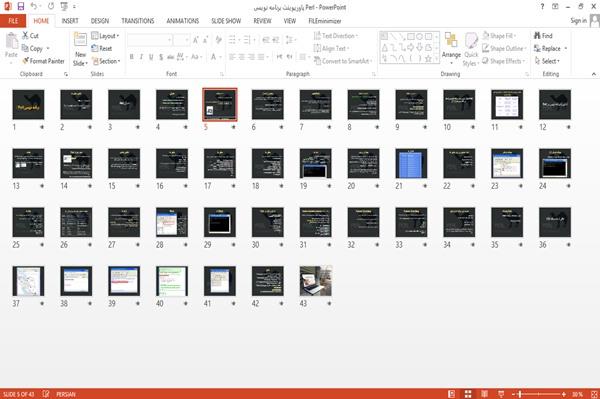Open Text Direction dropdown

(x=336, y=36)
